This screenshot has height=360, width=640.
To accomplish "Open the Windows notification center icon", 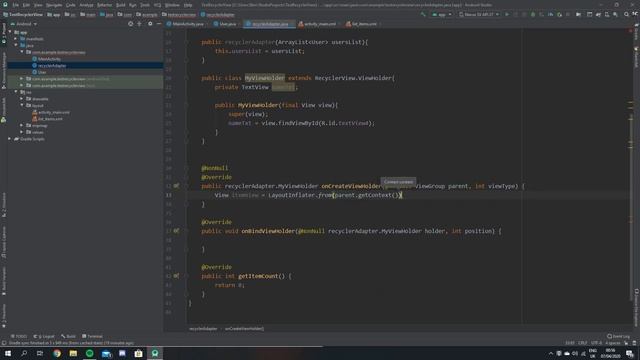I will coord(630,353).
